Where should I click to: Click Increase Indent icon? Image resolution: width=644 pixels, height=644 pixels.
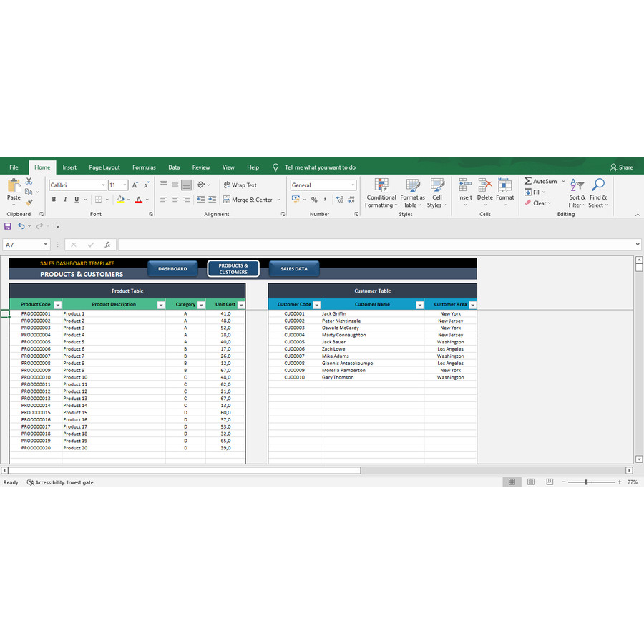[213, 200]
